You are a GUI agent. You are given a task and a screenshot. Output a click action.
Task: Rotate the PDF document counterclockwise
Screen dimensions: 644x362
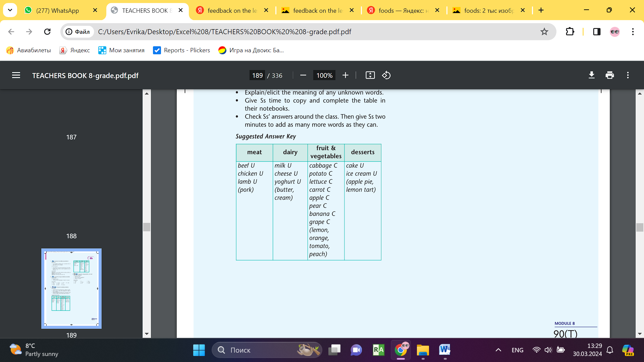tap(386, 75)
